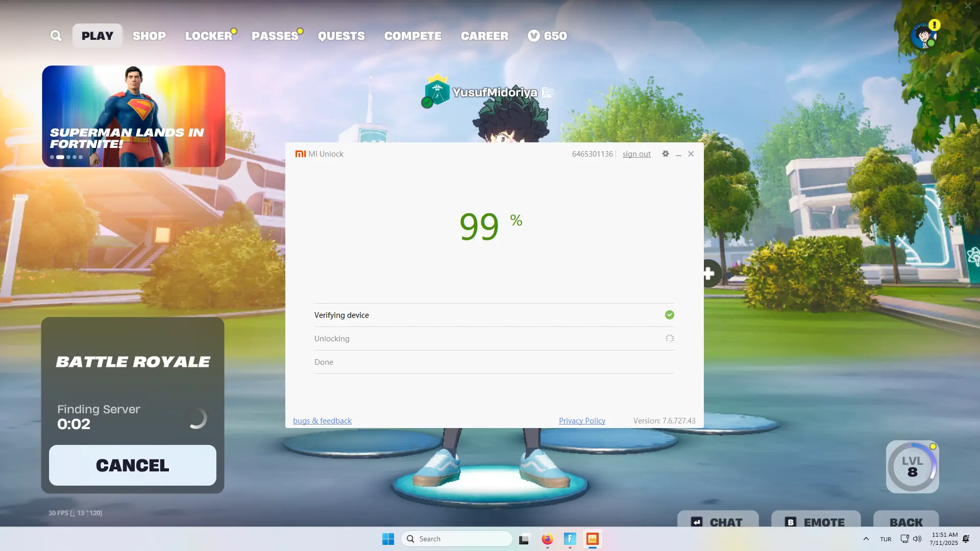Switch to the PLAY tab
Viewport: 980px width, 551px height.
click(97, 36)
